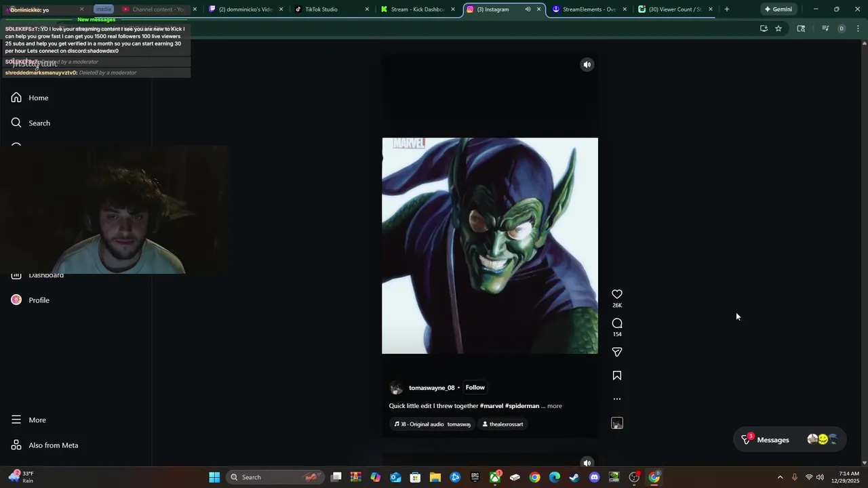Bookmark this page with the star icon

778,28
